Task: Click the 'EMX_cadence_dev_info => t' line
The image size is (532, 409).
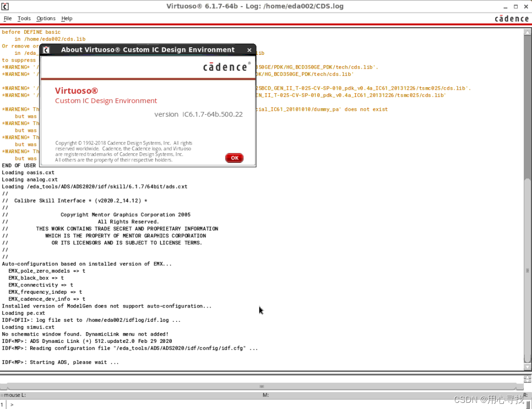Action: click(47, 299)
